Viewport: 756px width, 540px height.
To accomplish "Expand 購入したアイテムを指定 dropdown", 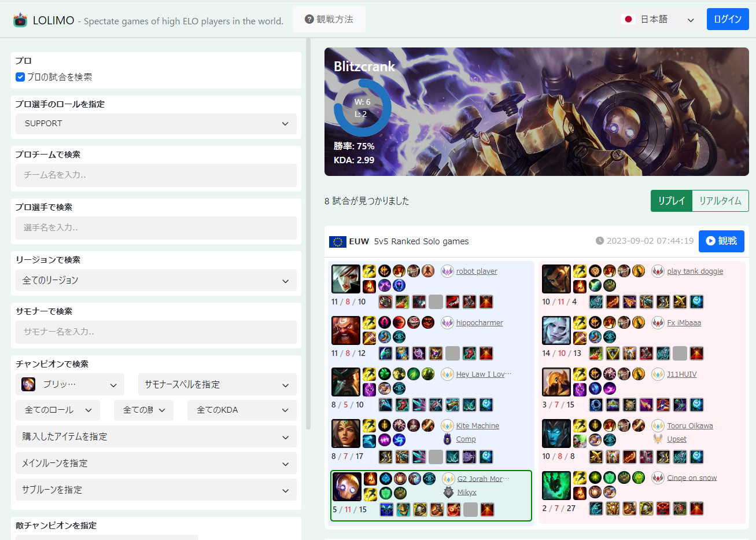I will click(x=156, y=436).
